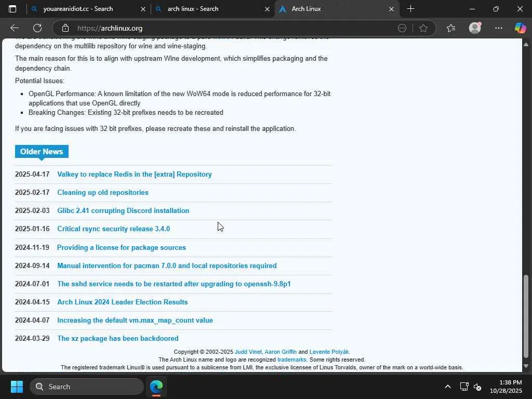Open the browser profile avatar
This screenshot has height=399, width=532.
click(x=475, y=28)
